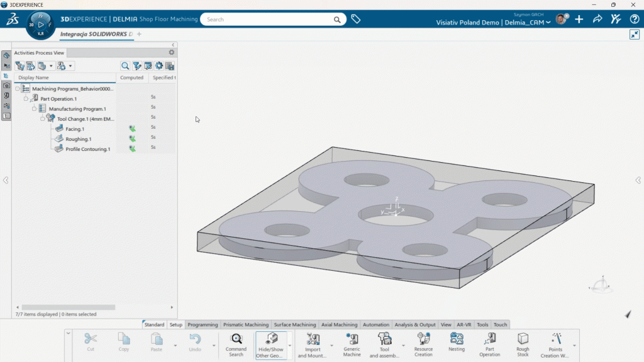Collapse Manufacturing Program.1 node
The width and height of the screenshot is (644, 362).
tap(34, 109)
